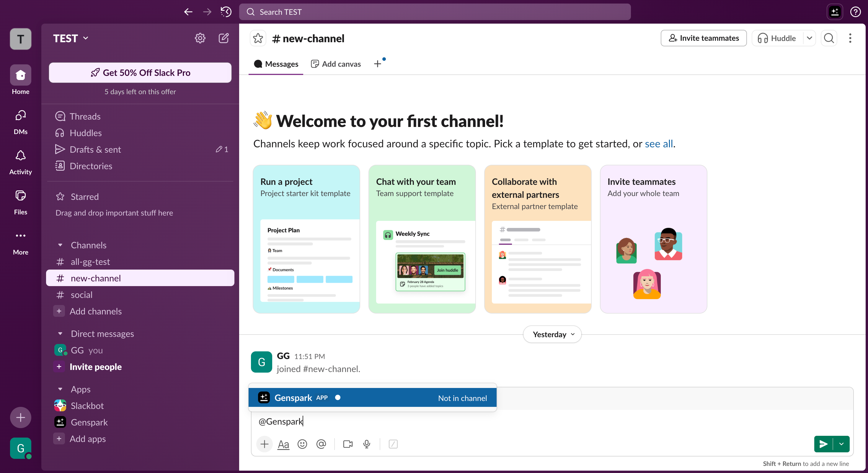The width and height of the screenshot is (868, 473).
Task: Go forward with the right arrow
Action: 207,12
